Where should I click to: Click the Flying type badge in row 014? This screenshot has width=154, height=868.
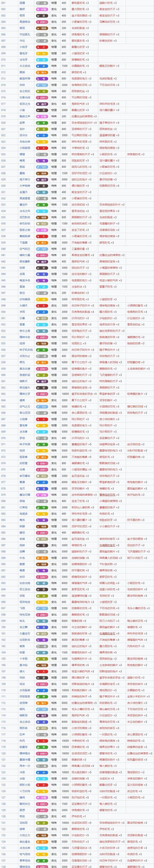(x=42, y=84)
